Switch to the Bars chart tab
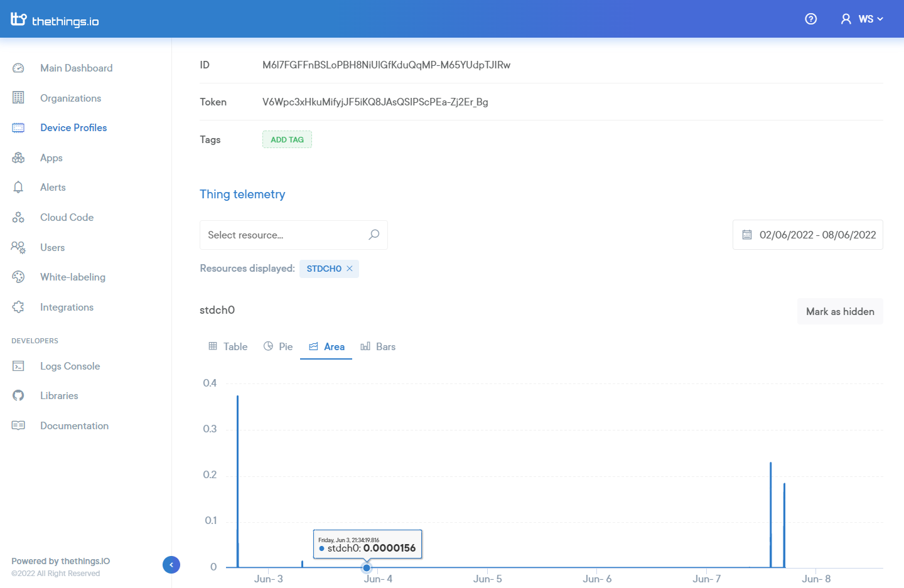904x588 pixels. [378, 346]
